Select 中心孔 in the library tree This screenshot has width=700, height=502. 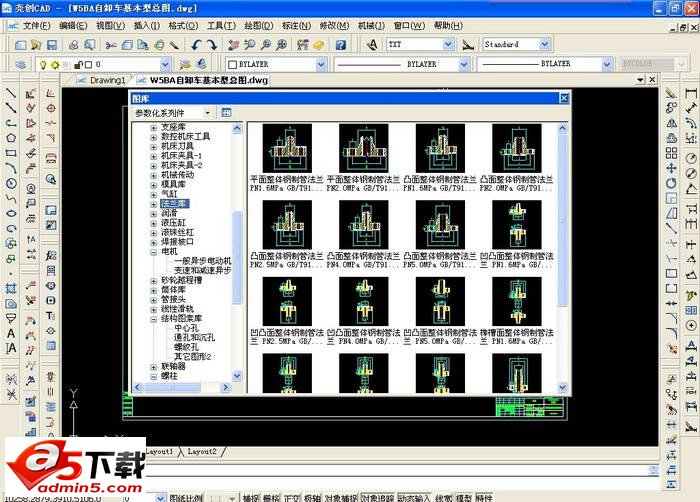point(187,328)
